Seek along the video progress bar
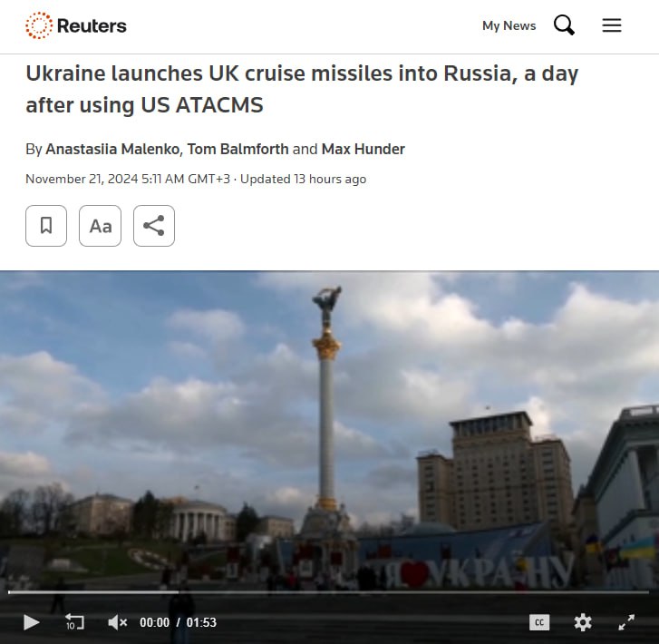The image size is (659, 644). [x=328, y=592]
